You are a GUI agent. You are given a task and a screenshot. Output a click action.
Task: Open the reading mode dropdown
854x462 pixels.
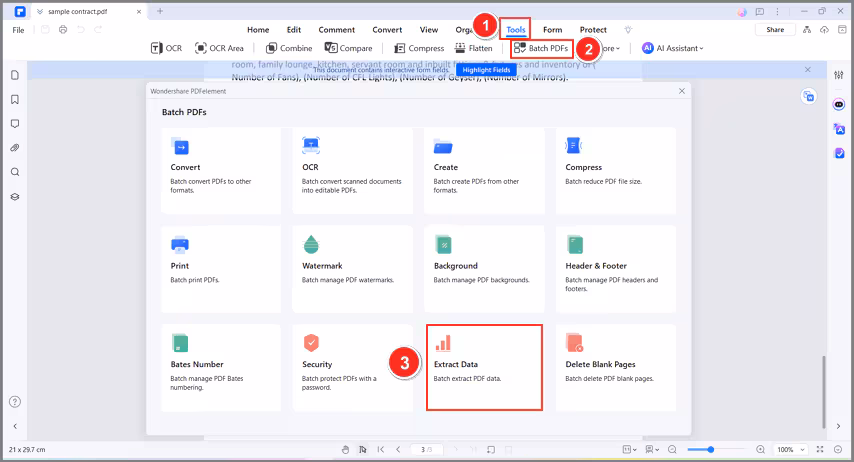pyautogui.click(x=652, y=449)
